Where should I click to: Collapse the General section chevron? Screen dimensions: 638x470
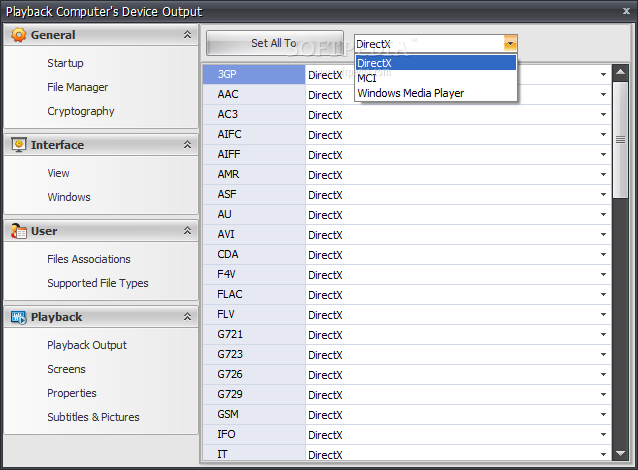pos(187,35)
